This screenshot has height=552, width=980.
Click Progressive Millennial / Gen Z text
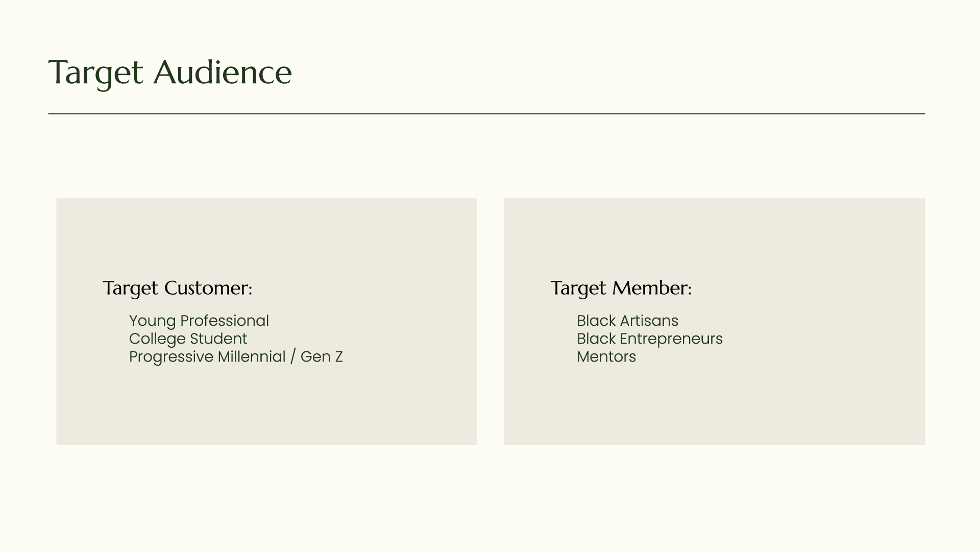point(236,356)
